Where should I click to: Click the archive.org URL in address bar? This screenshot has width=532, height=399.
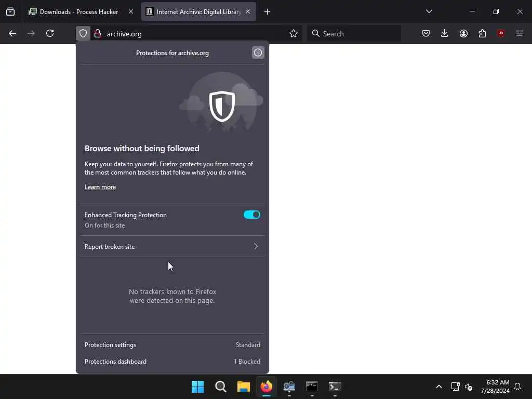124,34
